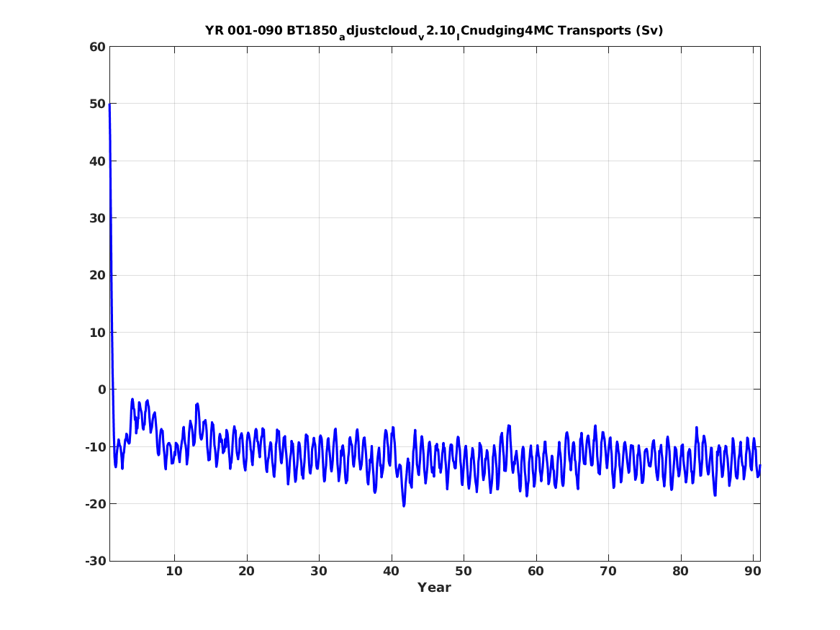The height and width of the screenshot is (630, 840).
Task: Click the blue line's initial peak at 50 Sv
Action: pos(110,104)
